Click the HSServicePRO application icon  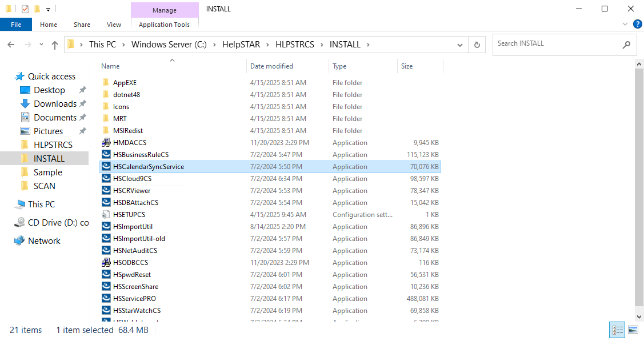[106, 299]
